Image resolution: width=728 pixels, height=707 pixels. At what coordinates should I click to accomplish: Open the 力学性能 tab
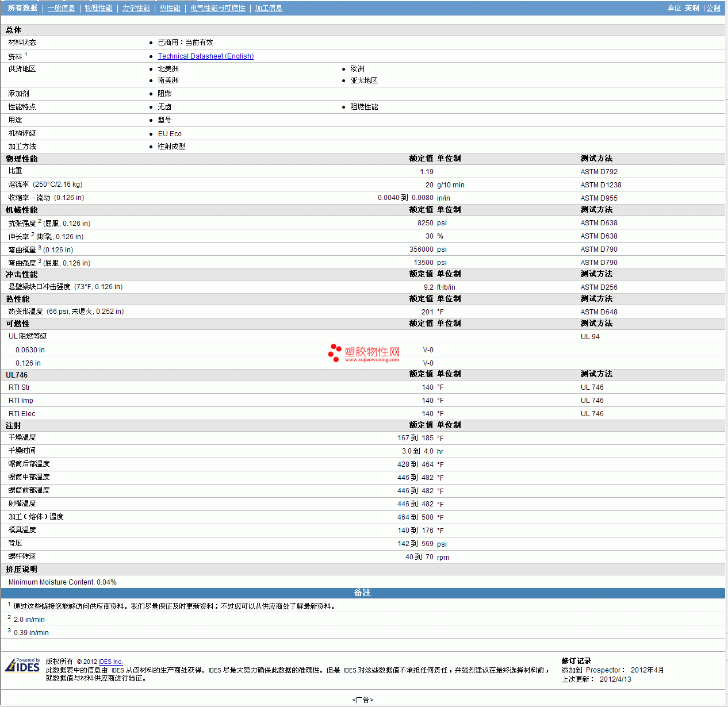point(136,8)
